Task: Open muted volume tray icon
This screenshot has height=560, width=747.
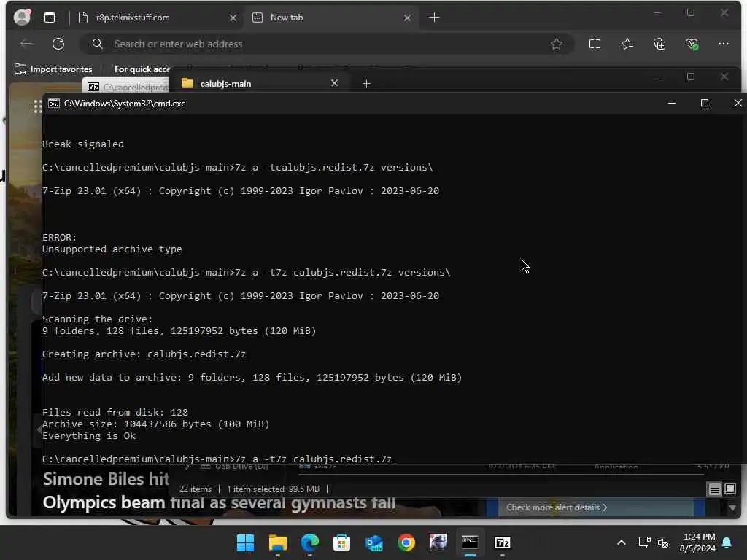Action: (x=662, y=542)
